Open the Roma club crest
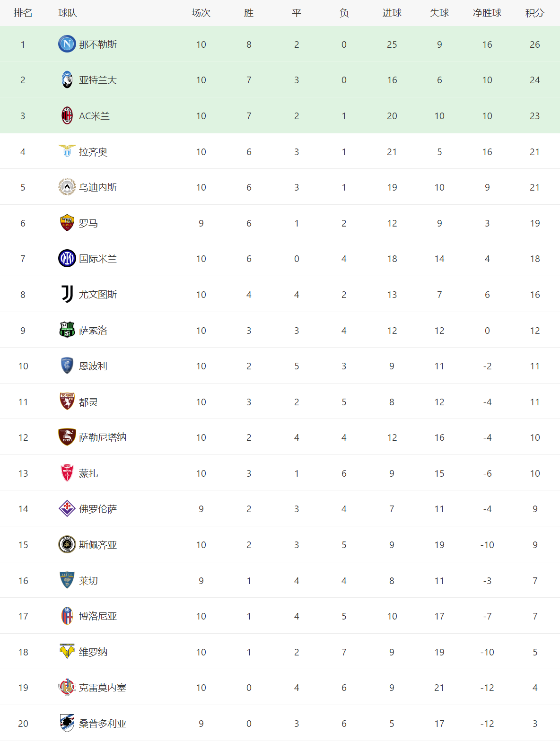The height and width of the screenshot is (742, 560). pyautogui.click(x=67, y=223)
